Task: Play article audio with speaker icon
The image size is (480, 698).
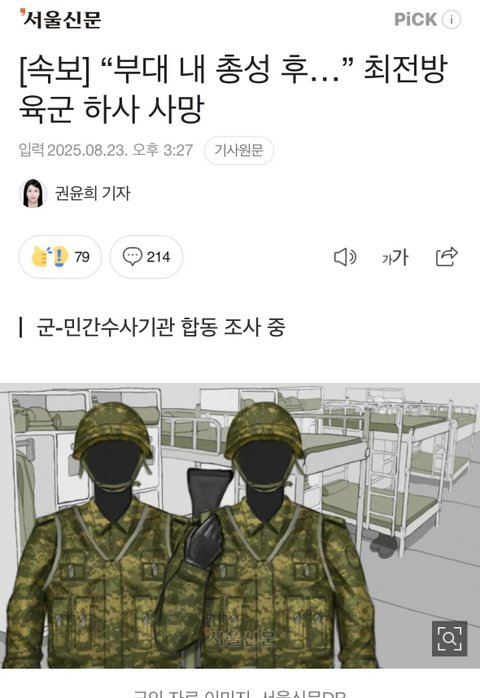Action: (345, 257)
